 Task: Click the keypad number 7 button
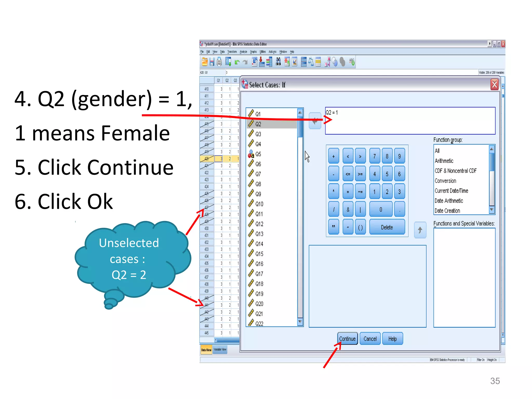[x=374, y=156]
